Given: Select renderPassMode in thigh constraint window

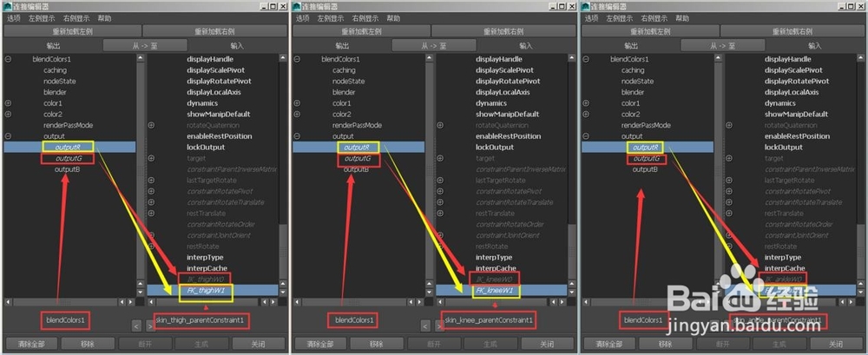Looking at the screenshot, I should pos(68,125).
